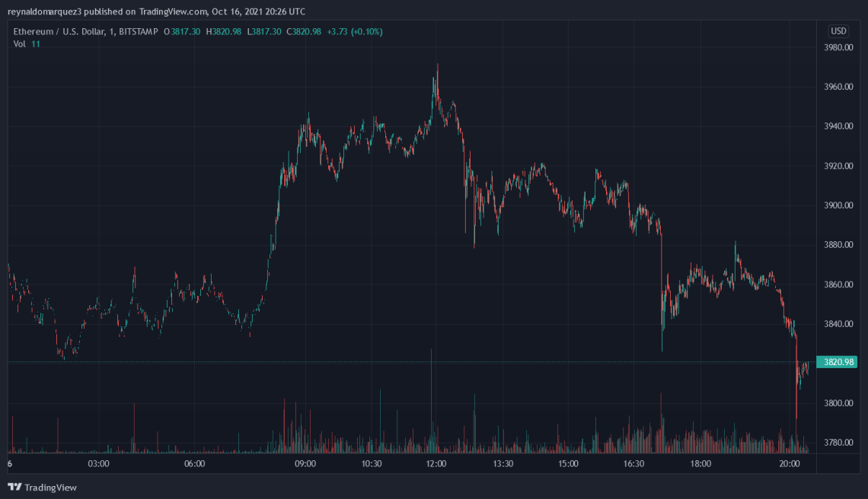Click the TradingView.com text in the header
The width and height of the screenshot is (868, 499).
point(173,11)
